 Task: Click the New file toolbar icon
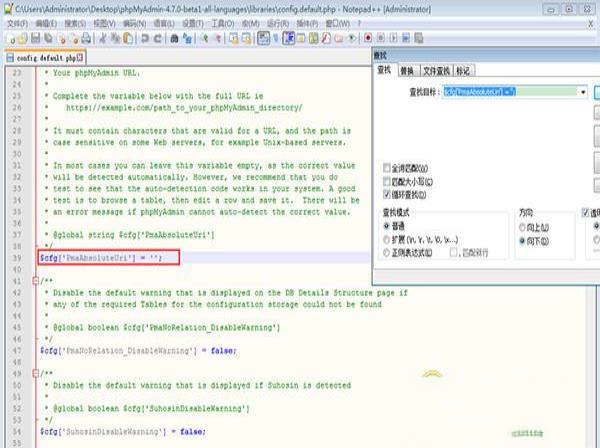(8, 37)
